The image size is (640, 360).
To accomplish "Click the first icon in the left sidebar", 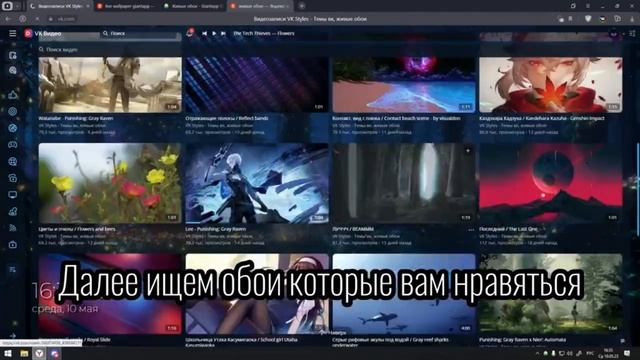I will (13, 55).
